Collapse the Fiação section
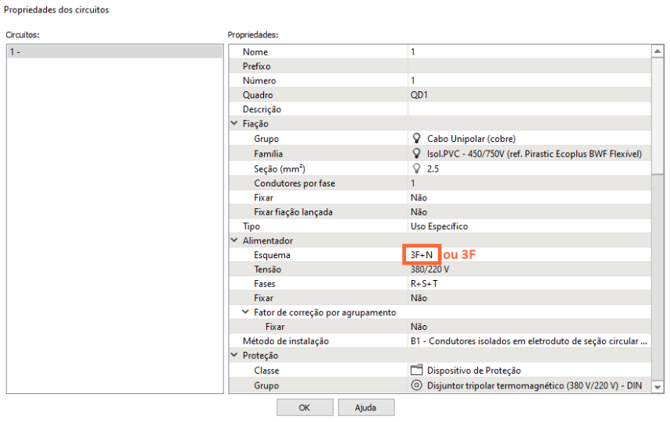 [x=234, y=124]
